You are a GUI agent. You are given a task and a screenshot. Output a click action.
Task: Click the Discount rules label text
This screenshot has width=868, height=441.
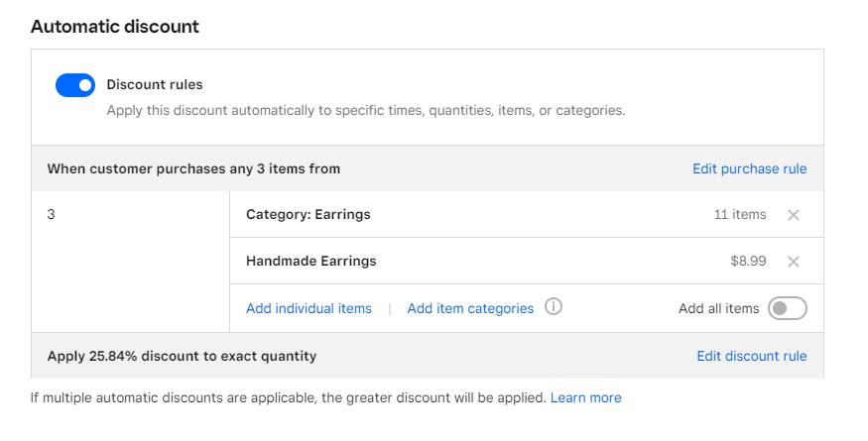pyautogui.click(x=155, y=84)
